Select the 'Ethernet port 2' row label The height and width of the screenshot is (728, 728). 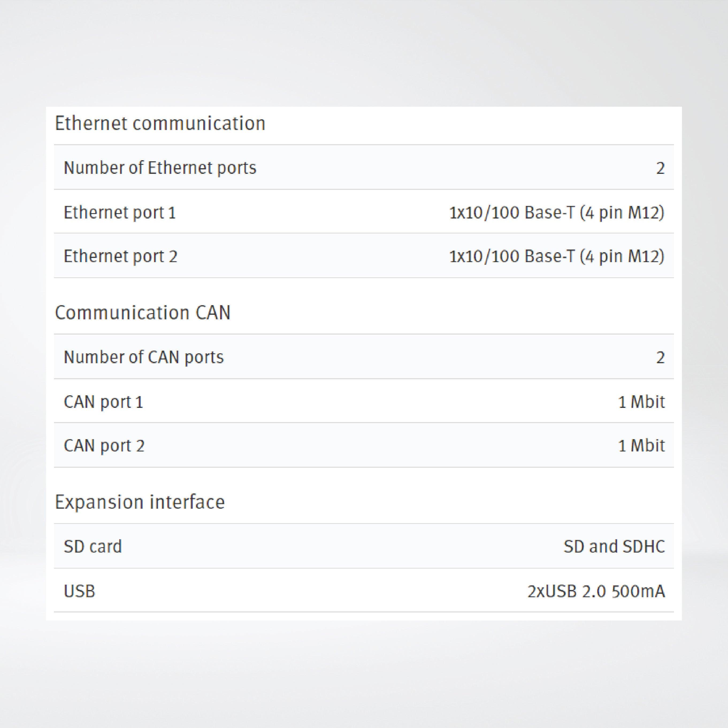pos(120,256)
